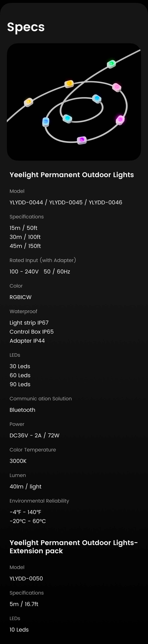Click Extension pack section heading

click(74, 547)
